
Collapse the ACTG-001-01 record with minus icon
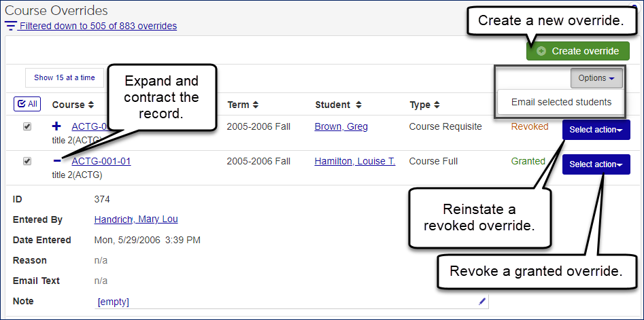click(57, 161)
